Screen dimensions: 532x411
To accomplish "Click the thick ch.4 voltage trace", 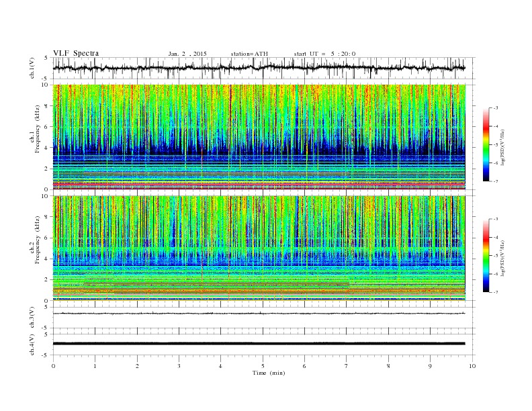I will click(259, 344).
